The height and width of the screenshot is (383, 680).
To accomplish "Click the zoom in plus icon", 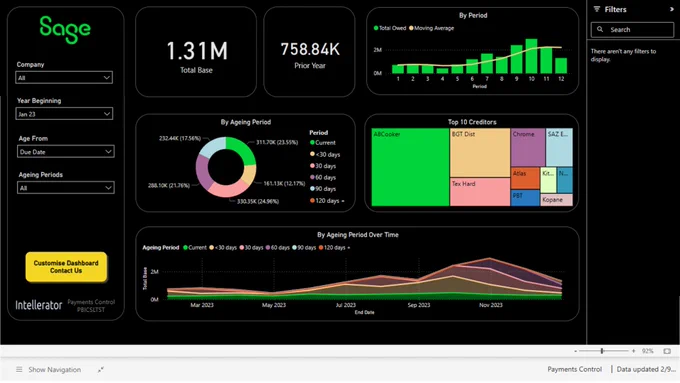I will (634, 351).
